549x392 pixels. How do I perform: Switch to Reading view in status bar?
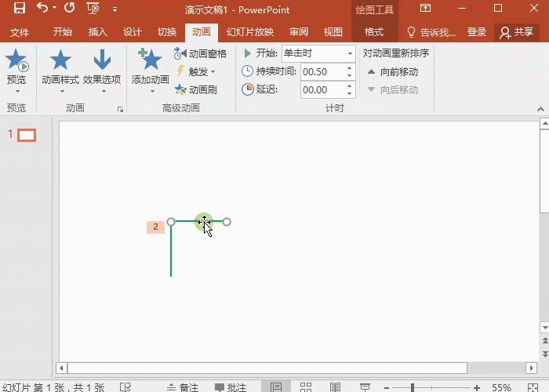pos(335,387)
